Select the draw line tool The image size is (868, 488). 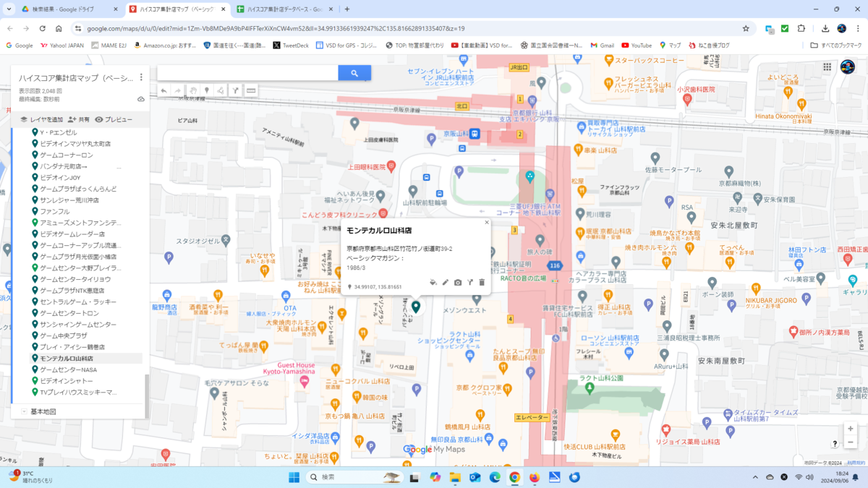click(221, 91)
